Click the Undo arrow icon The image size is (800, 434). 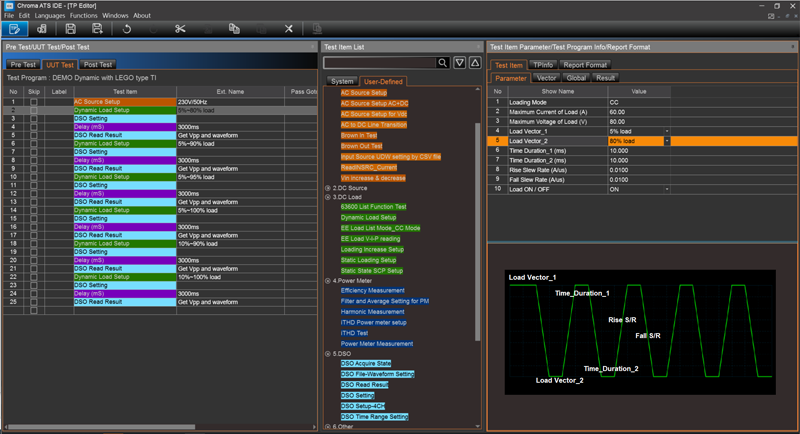[126, 30]
